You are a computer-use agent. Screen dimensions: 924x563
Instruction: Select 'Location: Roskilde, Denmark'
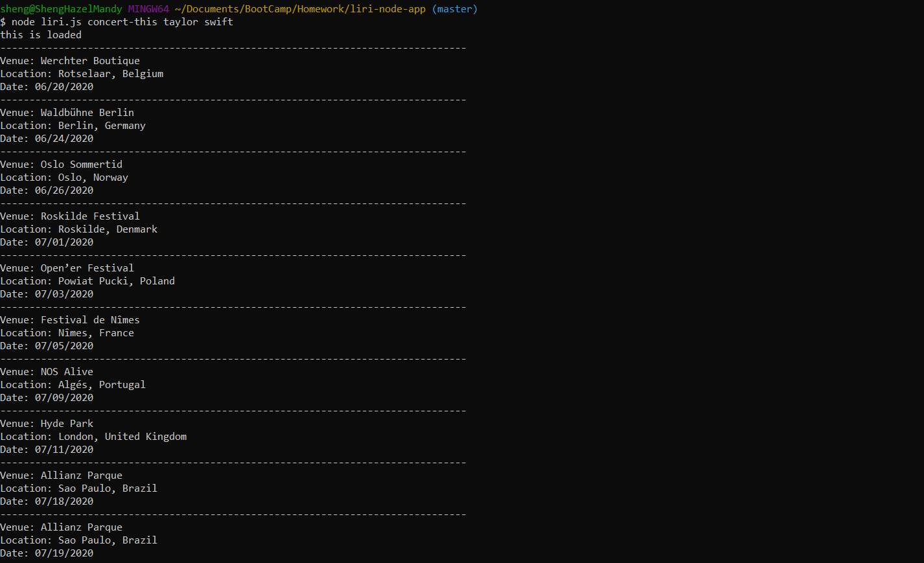[x=78, y=229]
